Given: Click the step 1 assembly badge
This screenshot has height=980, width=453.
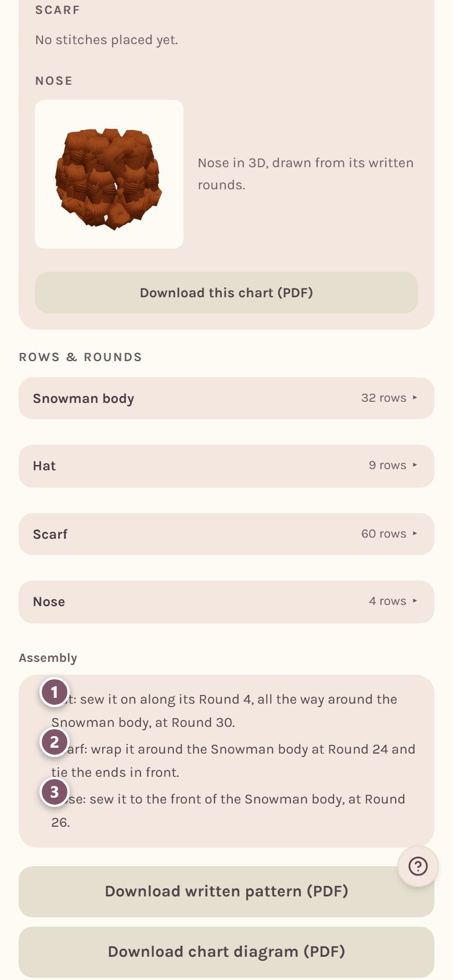Looking at the screenshot, I should pyautogui.click(x=55, y=692).
